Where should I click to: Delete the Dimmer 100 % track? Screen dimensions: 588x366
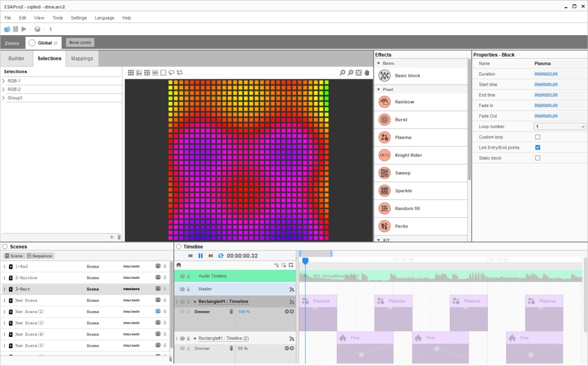[x=231, y=312]
